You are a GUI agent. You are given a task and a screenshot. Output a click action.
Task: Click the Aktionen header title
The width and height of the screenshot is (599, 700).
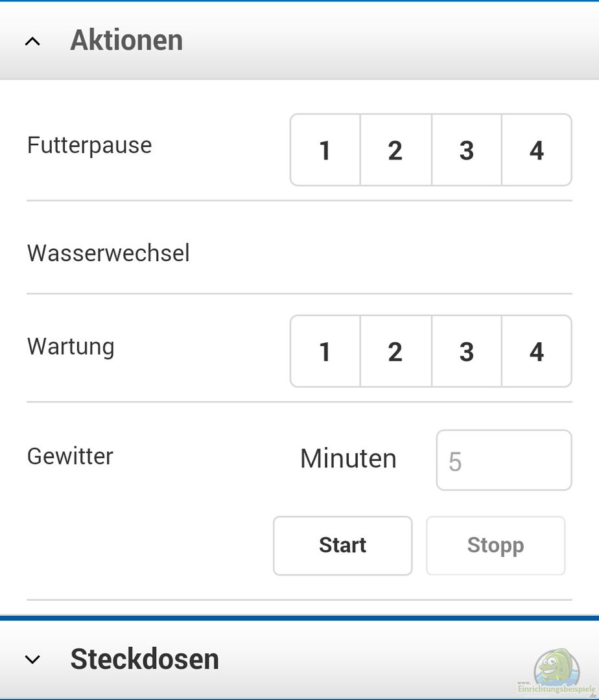pos(126,40)
